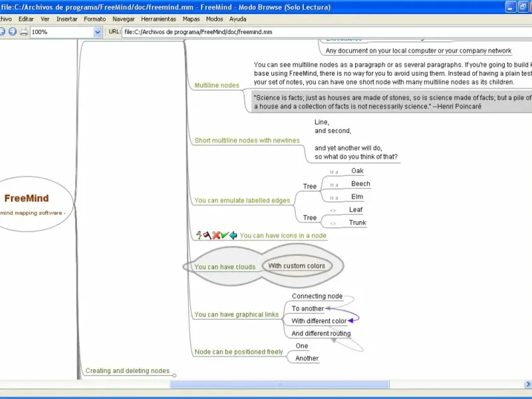Open the Ayuda menu
The width and height of the screenshot is (532, 399).
[x=238, y=19]
